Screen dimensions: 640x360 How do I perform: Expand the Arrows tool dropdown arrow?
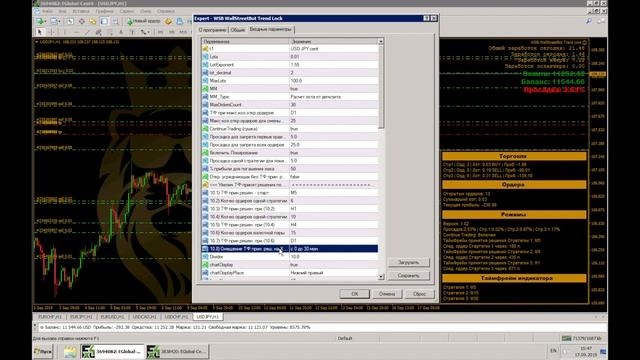pyautogui.click(x=149, y=32)
